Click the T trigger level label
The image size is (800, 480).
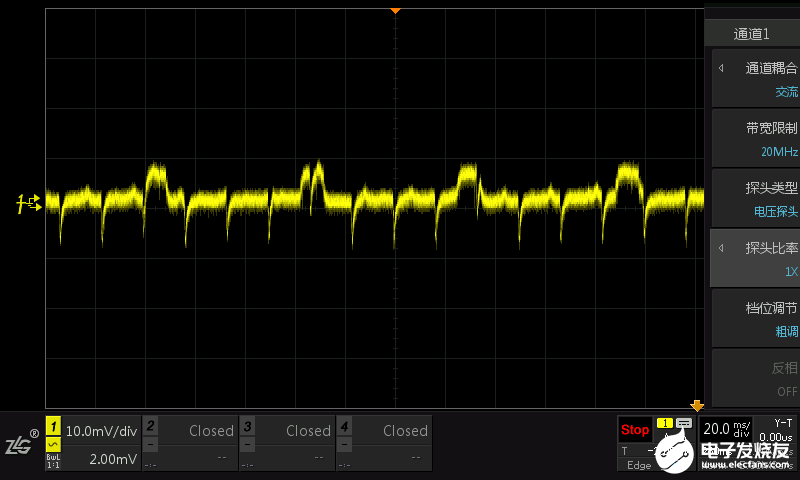[624, 451]
